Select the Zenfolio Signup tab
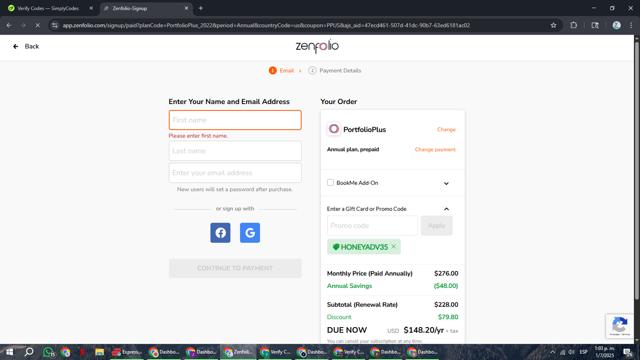This screenshot has height=360, width=640. tap(146, 8)
